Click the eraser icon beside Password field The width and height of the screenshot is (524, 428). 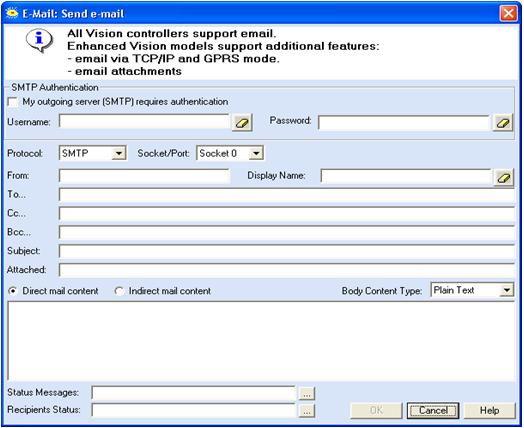tap(503, 123)
